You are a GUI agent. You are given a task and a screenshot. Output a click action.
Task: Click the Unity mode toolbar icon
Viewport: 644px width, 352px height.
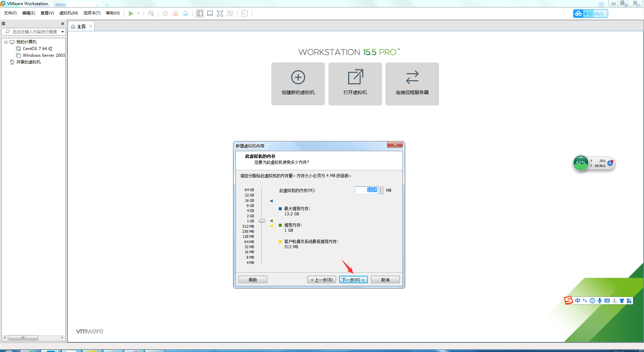[x=230, y=13]
